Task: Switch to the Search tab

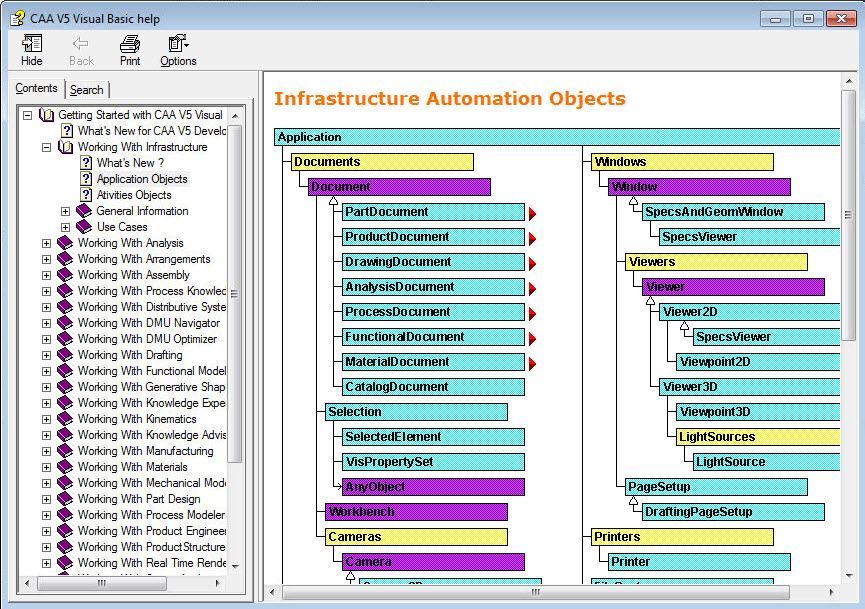Action: 87,89
